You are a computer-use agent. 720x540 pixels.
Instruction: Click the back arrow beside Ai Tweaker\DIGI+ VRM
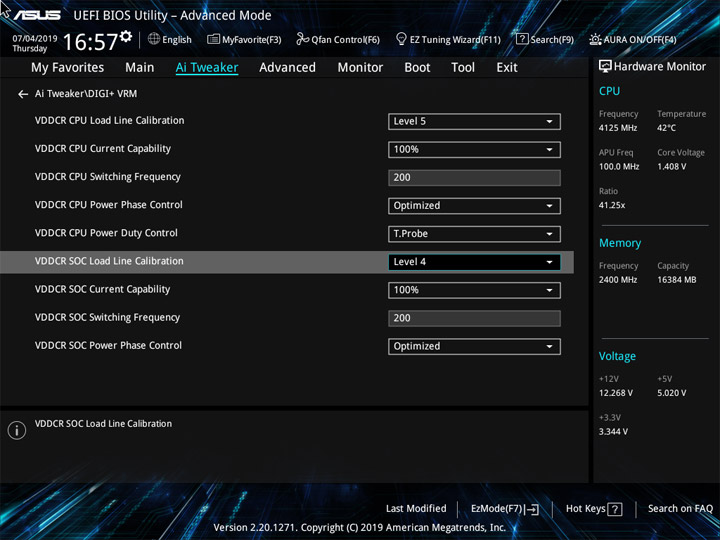coord(23,94)
